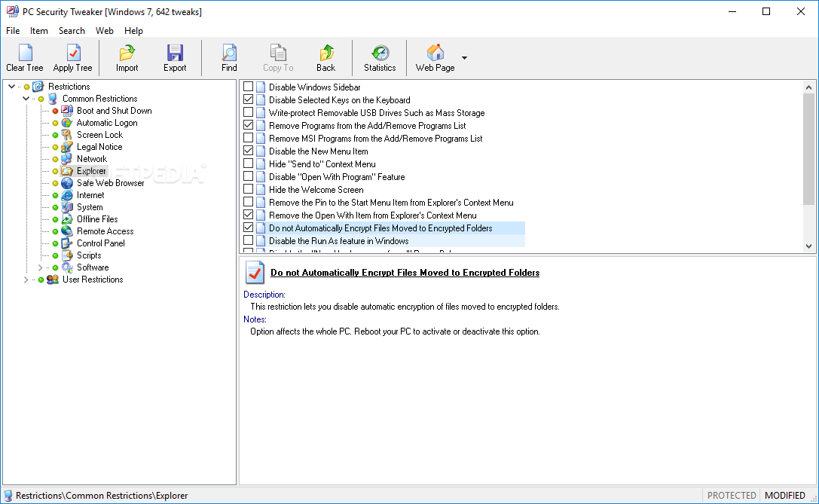This screenshot has width=819, height=504.
Task: Click the Clear Tree toolbar icon
Action: [25, 53]
